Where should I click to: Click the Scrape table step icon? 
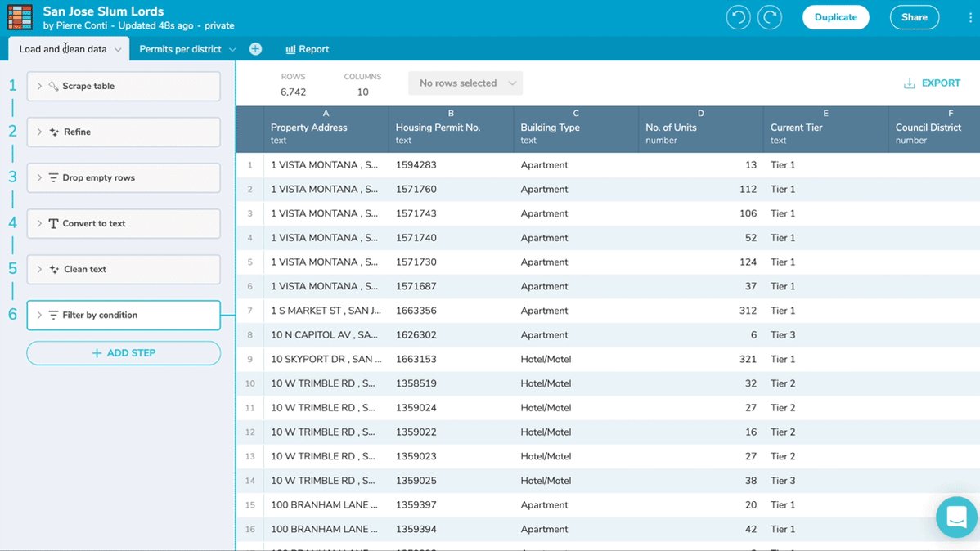click(54, 86)
